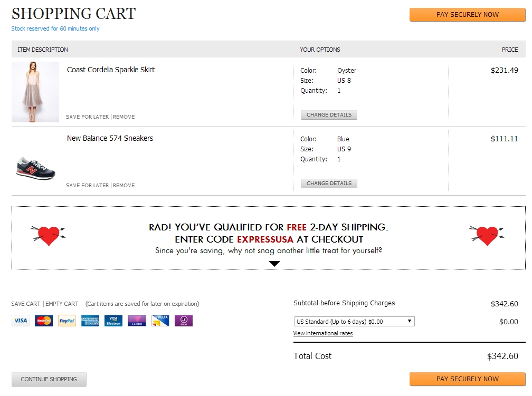
Task: Open View international rates link
Action: [323, 333]
